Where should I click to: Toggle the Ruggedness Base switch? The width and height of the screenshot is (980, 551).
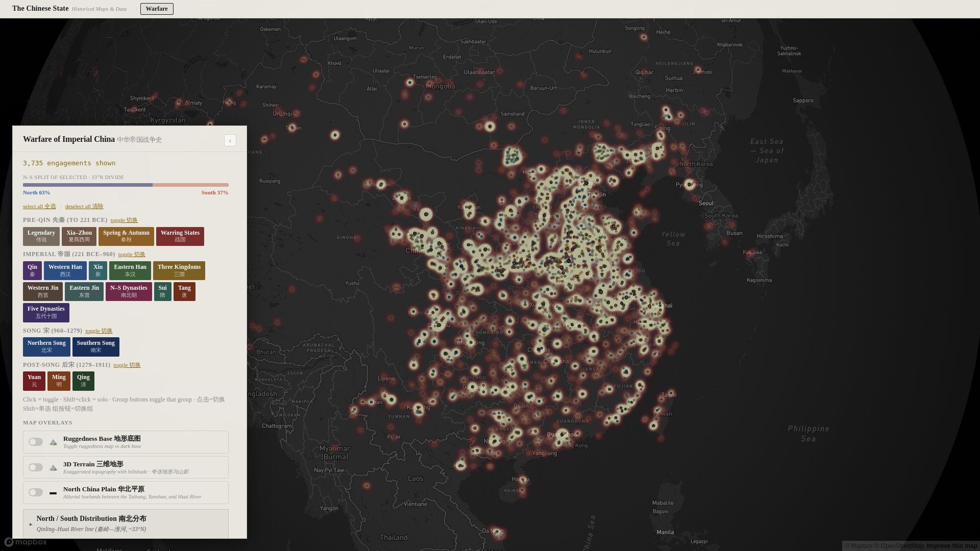click(x=36, y=442)
